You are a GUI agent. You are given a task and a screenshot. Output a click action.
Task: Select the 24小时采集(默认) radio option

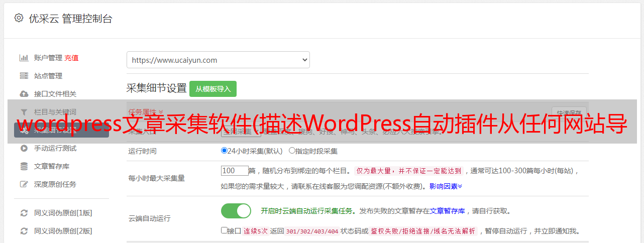click(225, 151)
